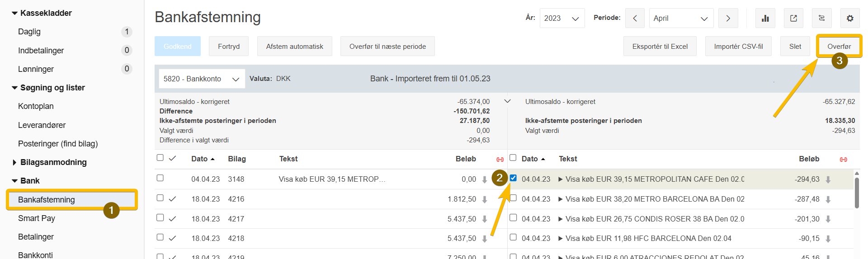Screen dimensions: 868x259
Task: Uncheck the METROPOLITAN CAFE bank entry checkbox
Action: [x=513, y=178]
